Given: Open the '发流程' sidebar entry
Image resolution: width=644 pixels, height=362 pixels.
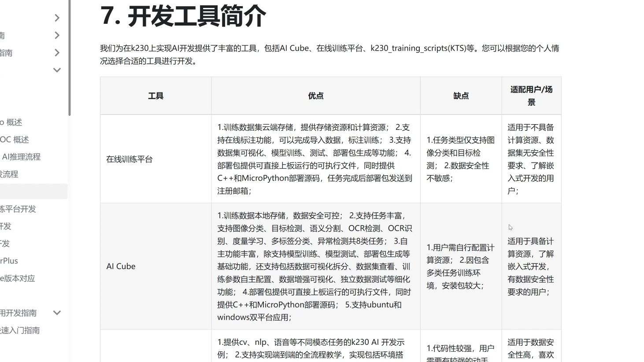Looking at the screenshot, I should 9,174.
